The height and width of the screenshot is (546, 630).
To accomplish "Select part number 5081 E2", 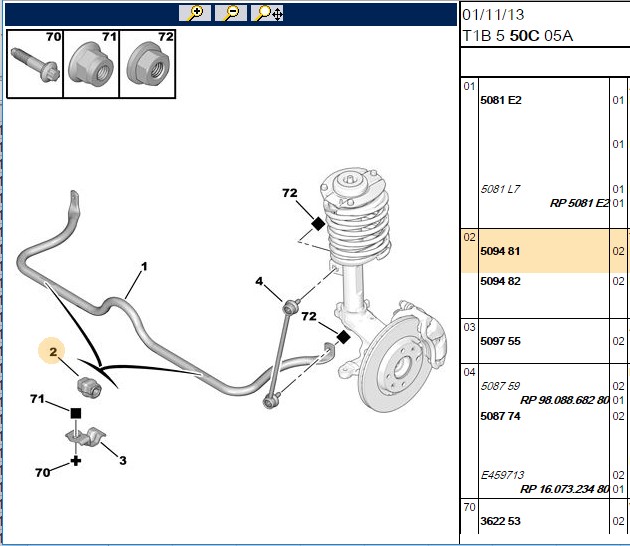I will click(x=501, y=100).
